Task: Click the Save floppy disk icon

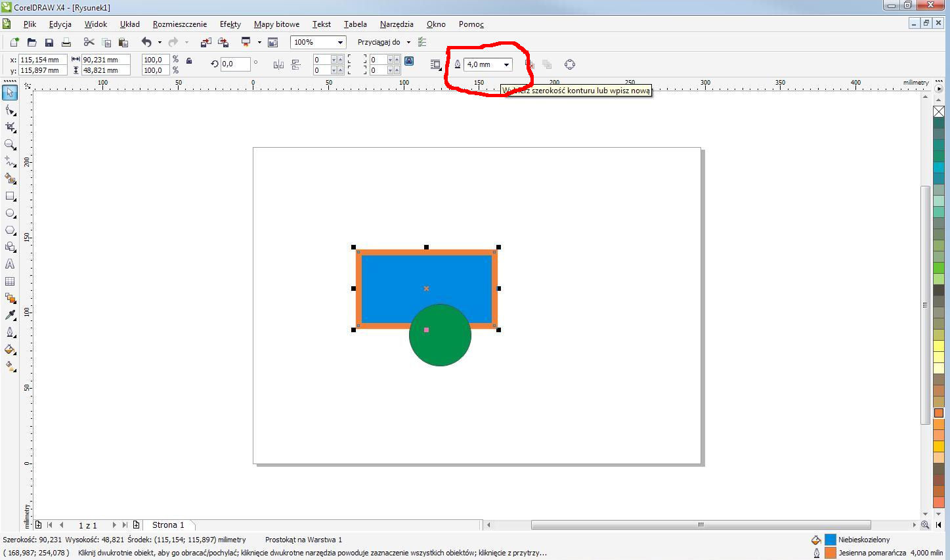Action: pyautogui.click(x=49, y=43)
